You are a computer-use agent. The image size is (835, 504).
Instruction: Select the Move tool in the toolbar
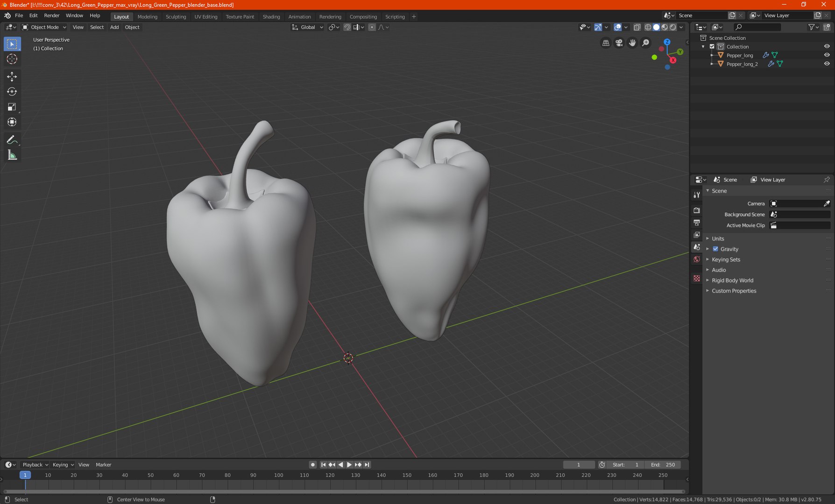coord(12,77)
